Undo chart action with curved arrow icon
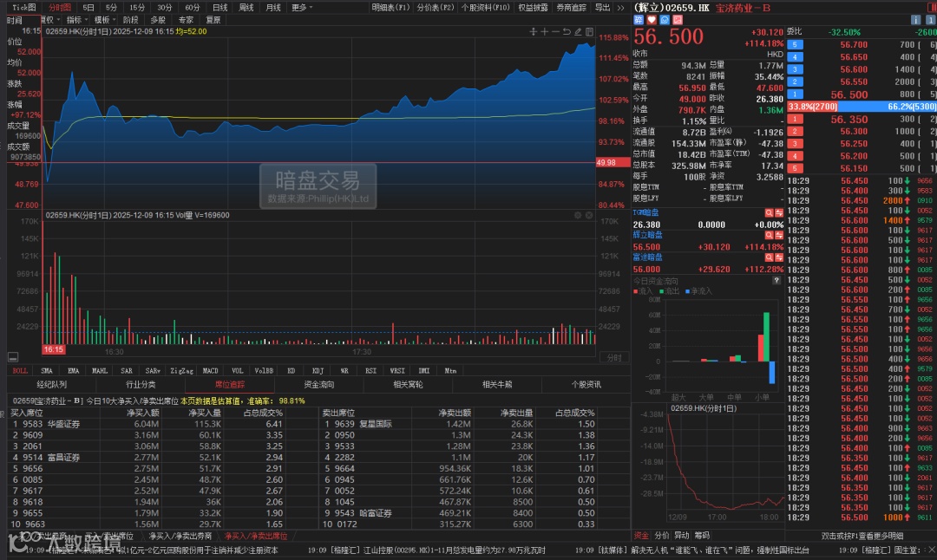 [567, 32]
